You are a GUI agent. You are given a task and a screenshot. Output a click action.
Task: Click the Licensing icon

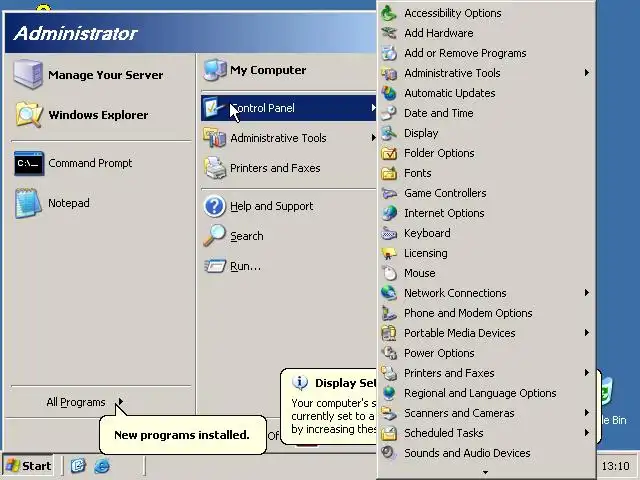389,253
